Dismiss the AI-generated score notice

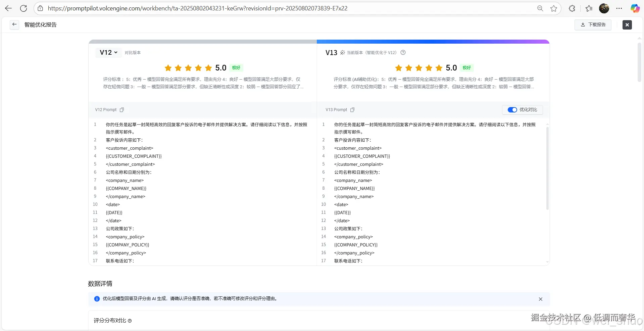pos(541,299)
